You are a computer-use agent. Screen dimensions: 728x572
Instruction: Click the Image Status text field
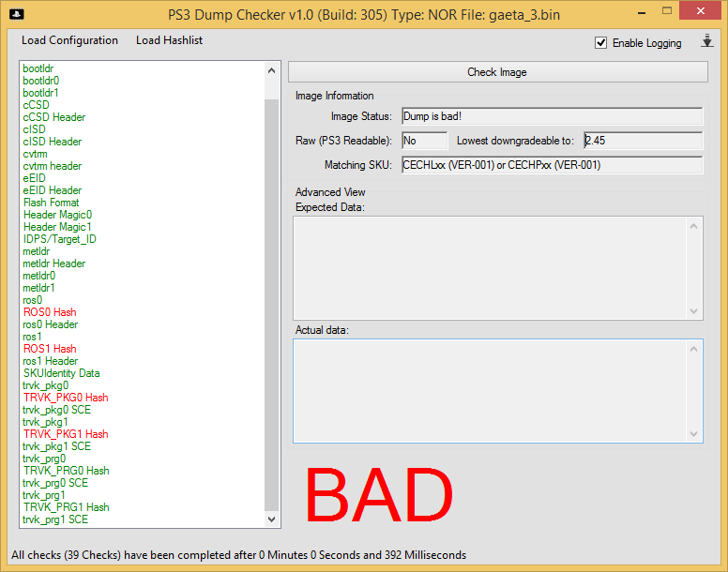click(x=551, y=116)
